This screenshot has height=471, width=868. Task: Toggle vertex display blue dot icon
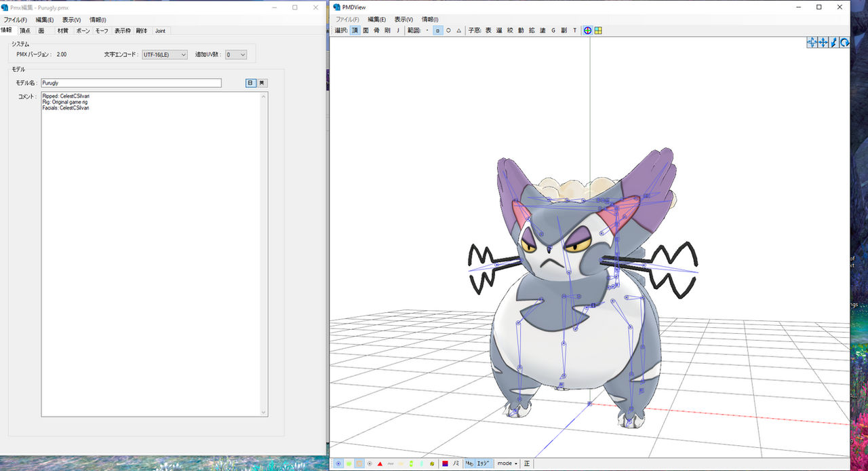(338, 464)
